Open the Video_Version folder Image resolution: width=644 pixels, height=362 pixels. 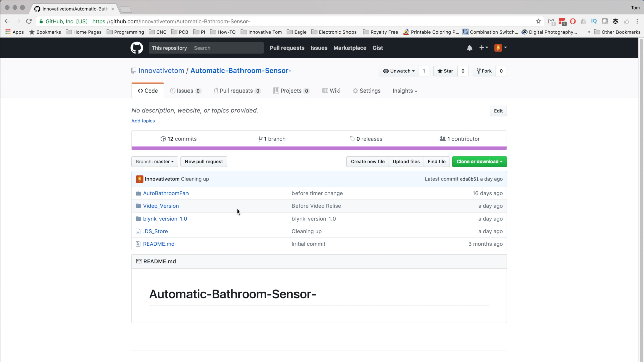[161, 206]
